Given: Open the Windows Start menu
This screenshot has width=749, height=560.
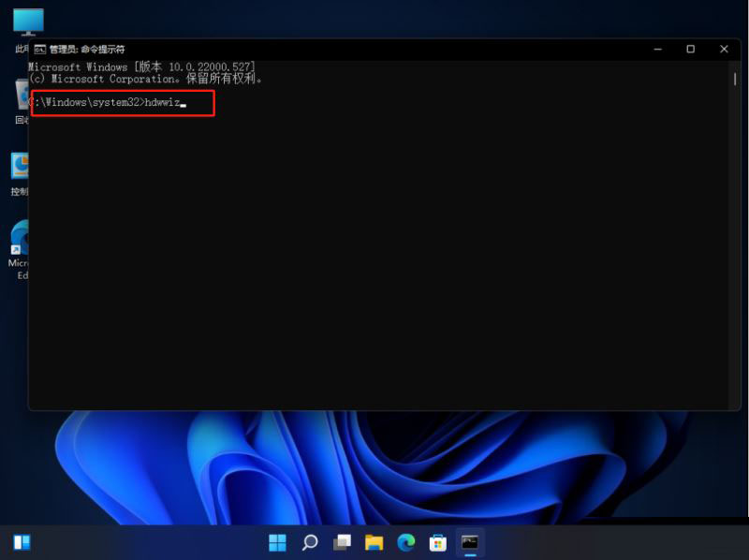Looking at the screenshot, I should (x=277, y=542).
